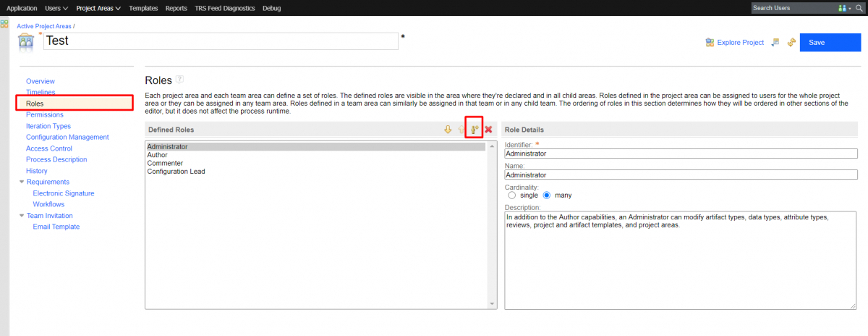Screen dimensions: 868x336
Task: Delete the selected role with red X
Action: (488, 130)
